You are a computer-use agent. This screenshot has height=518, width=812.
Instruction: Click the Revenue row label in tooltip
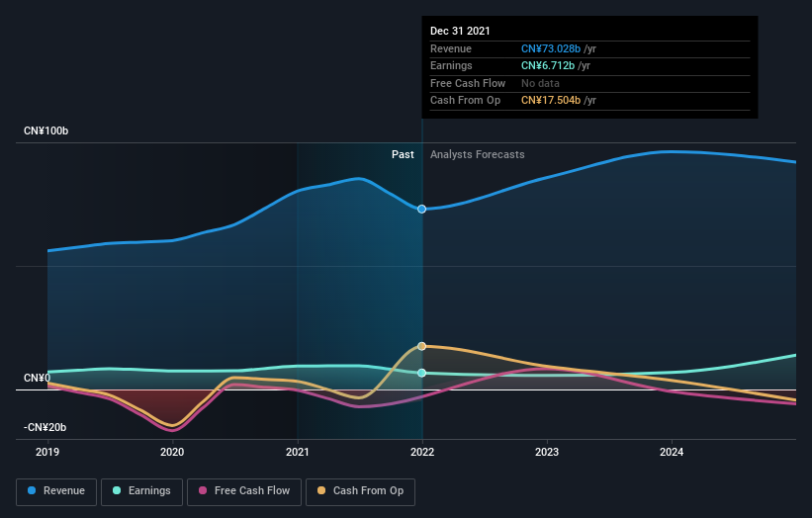tap(451, 48)
